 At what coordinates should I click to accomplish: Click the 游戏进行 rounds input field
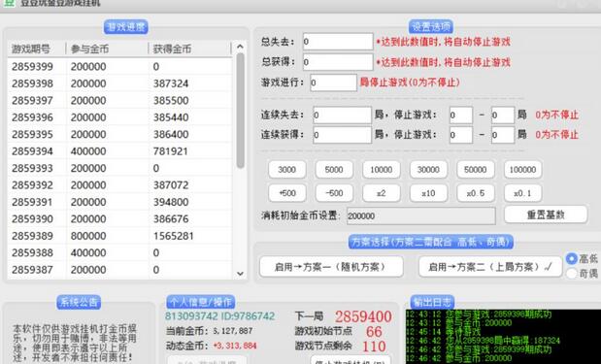pos(333,83)
